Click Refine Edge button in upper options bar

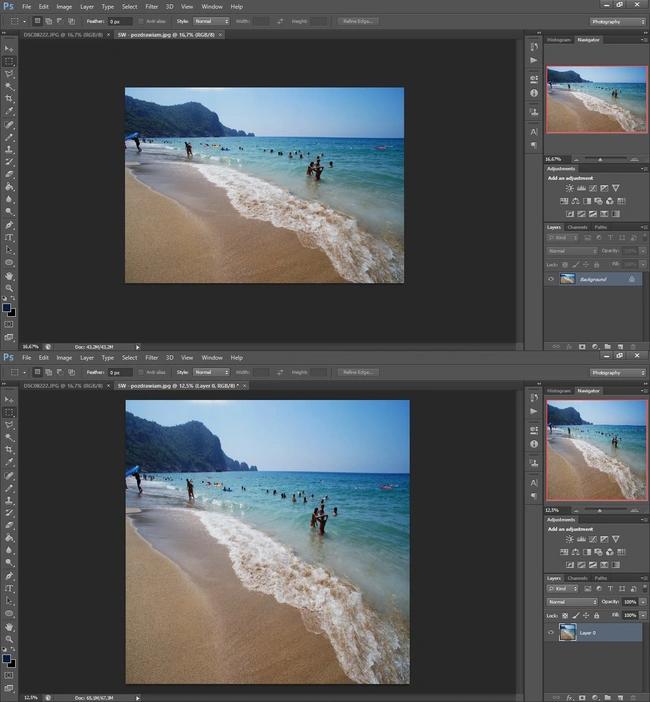pos(358,21)
